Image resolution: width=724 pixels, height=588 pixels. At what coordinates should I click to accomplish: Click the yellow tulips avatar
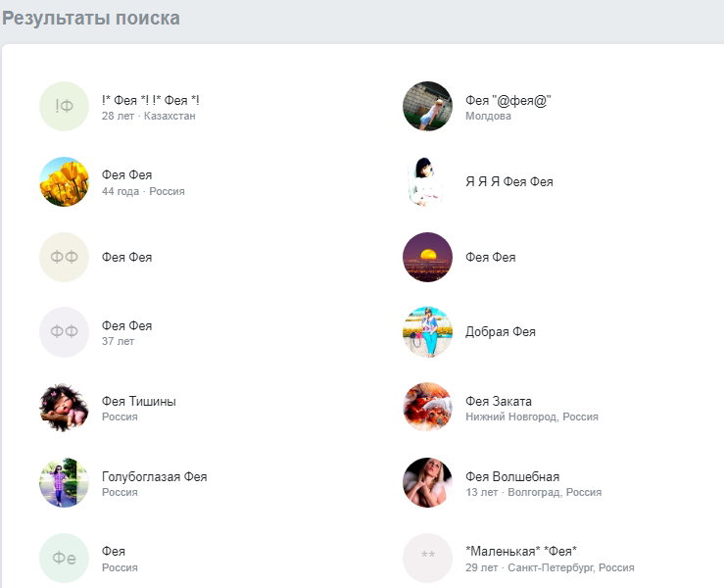click(x=64, y=181)
